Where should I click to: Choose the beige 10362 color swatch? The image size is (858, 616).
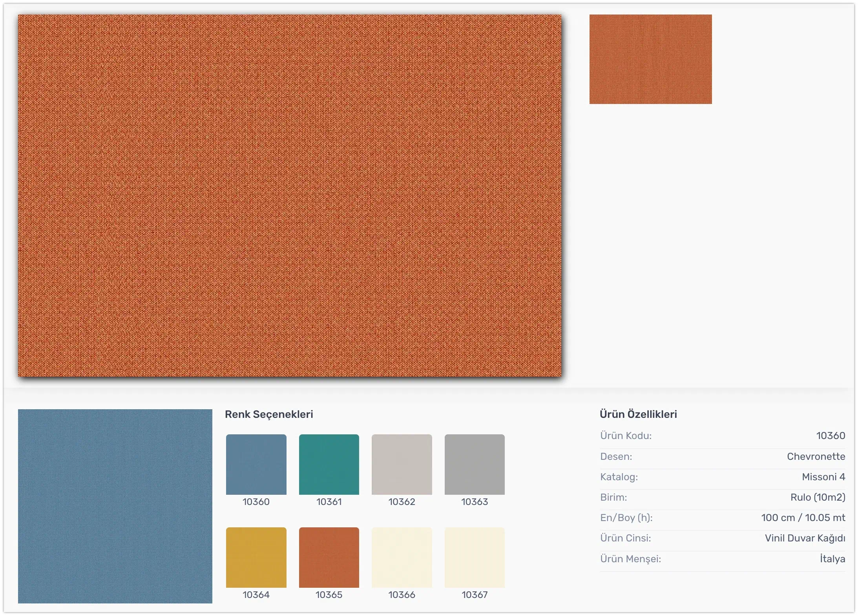(x=402, y=464)
